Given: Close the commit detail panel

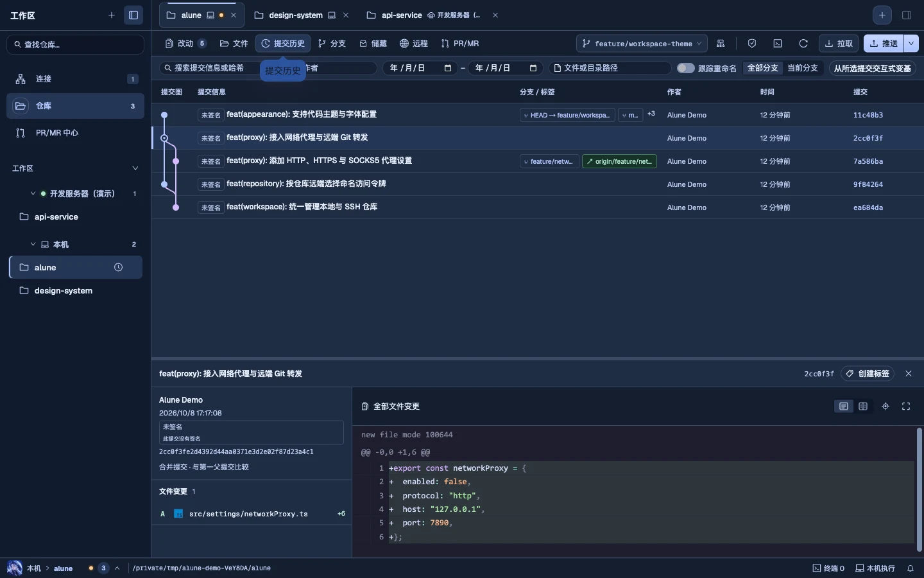Looking at the screenshot, I should [909, 374].
